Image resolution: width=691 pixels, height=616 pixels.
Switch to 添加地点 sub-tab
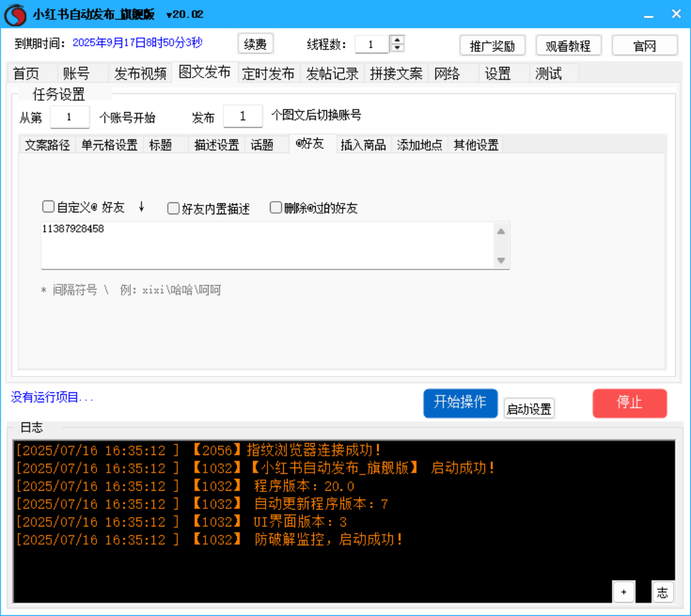click(420, 145)
